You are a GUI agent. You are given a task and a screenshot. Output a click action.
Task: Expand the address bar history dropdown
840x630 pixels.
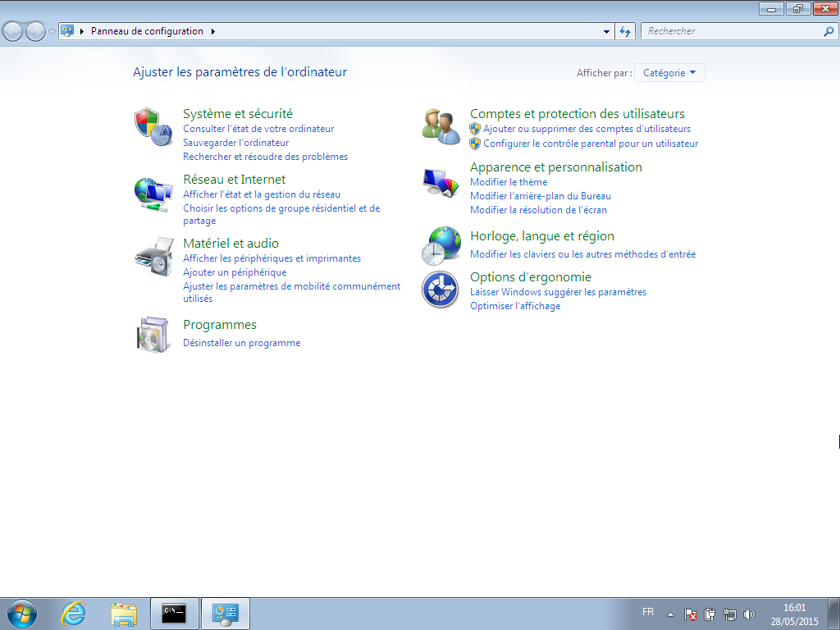(x=606, y=32)
